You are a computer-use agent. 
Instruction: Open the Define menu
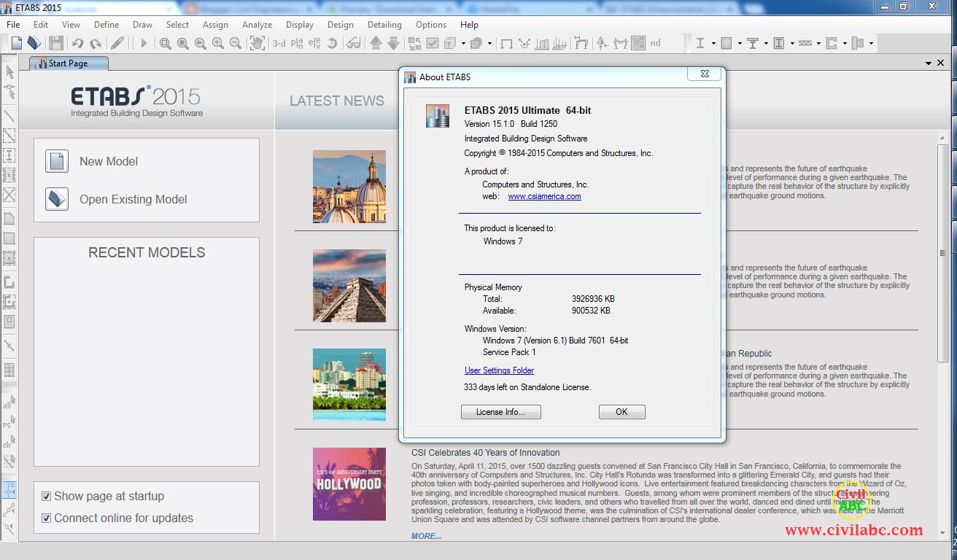point(106,24)
